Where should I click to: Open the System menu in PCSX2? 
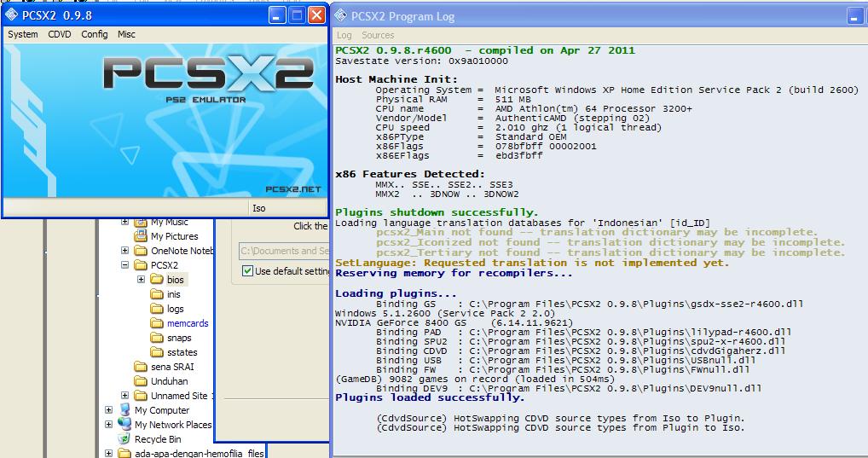point(23,34)
